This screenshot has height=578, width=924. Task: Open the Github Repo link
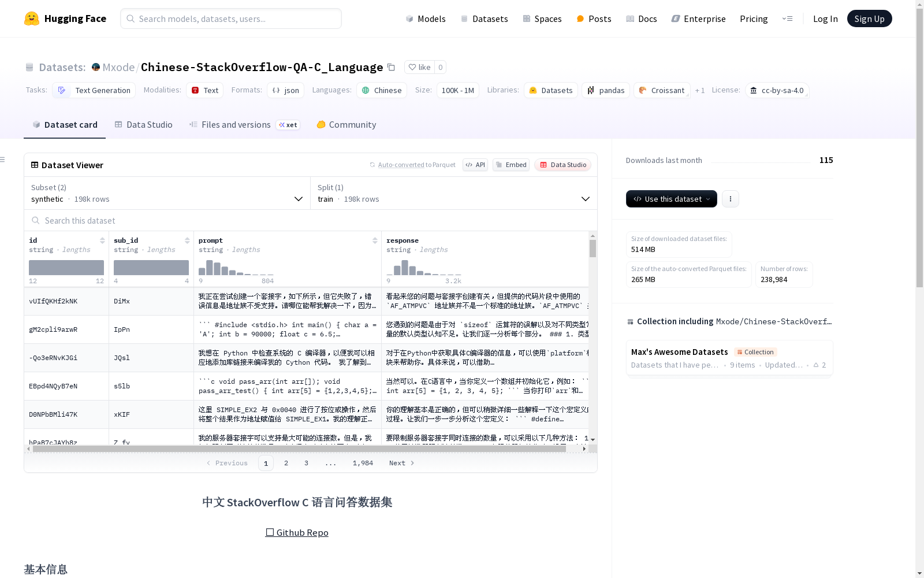297,532
